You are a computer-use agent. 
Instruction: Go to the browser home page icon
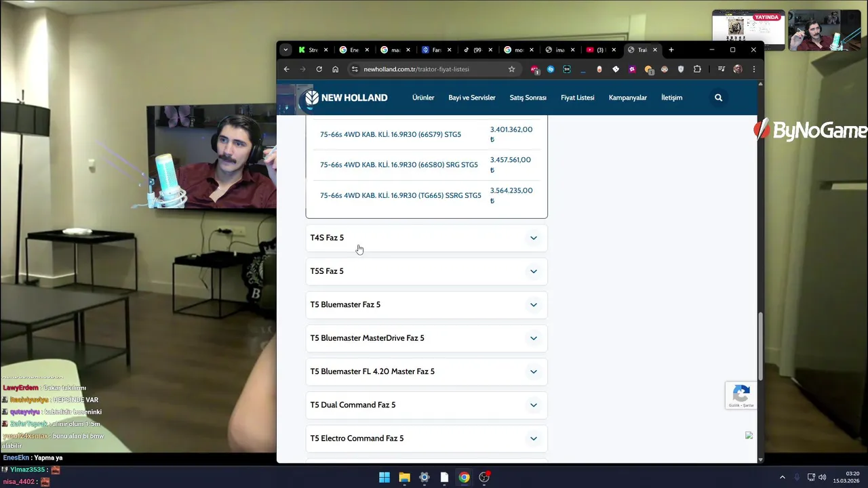click(335, 69)
